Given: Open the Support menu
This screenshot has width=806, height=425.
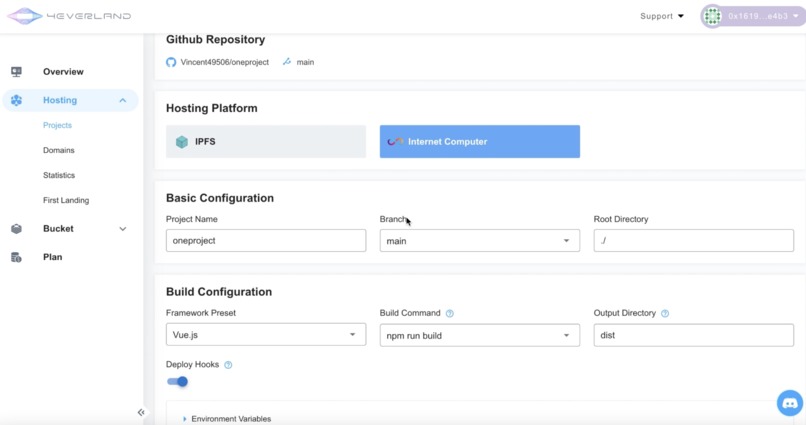Looking at the screenshot, I should (662, 16).
